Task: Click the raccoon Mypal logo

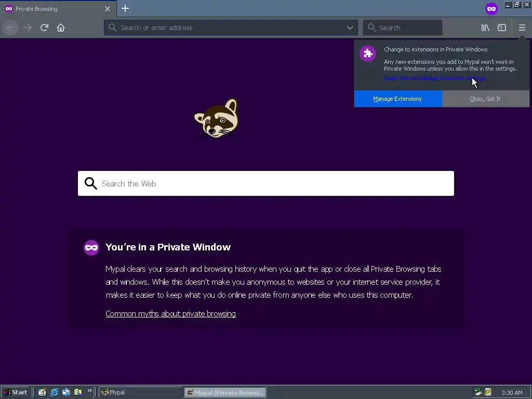Action: 217,118
